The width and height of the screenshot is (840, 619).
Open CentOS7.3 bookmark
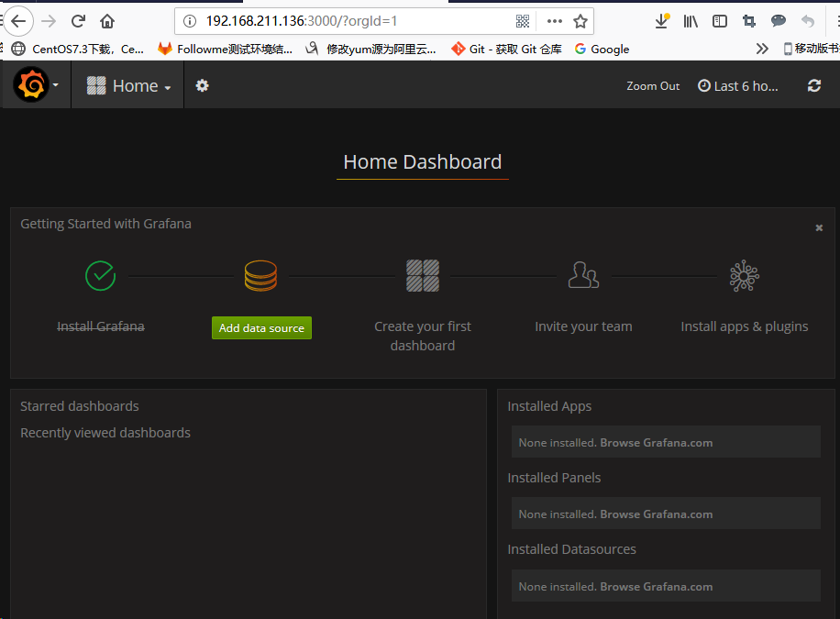(78, 50)
